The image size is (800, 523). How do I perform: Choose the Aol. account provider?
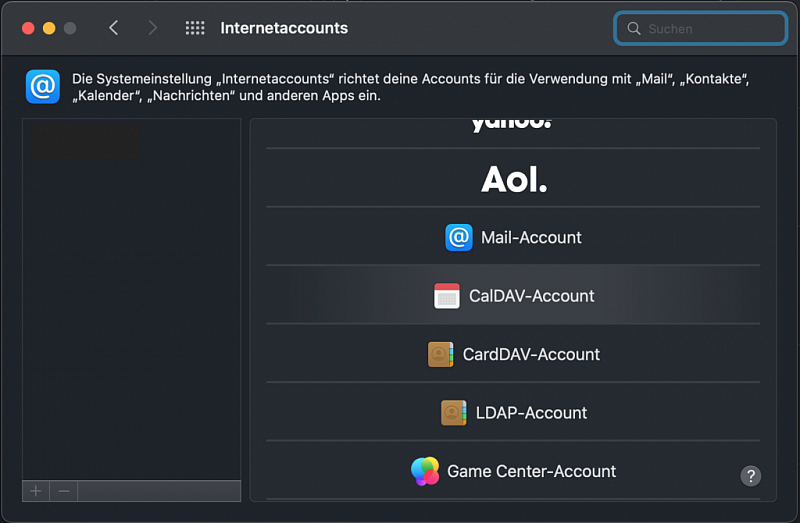[513, 179]
